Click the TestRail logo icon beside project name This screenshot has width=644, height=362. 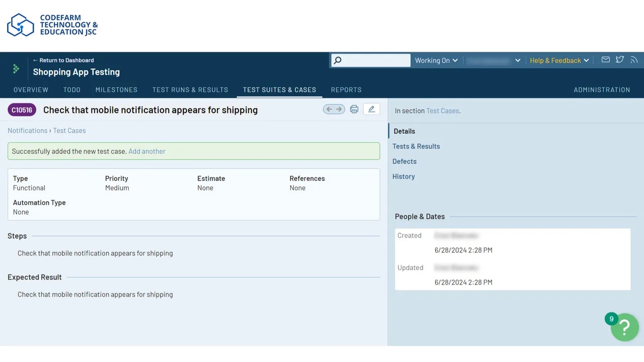[16, 68]
